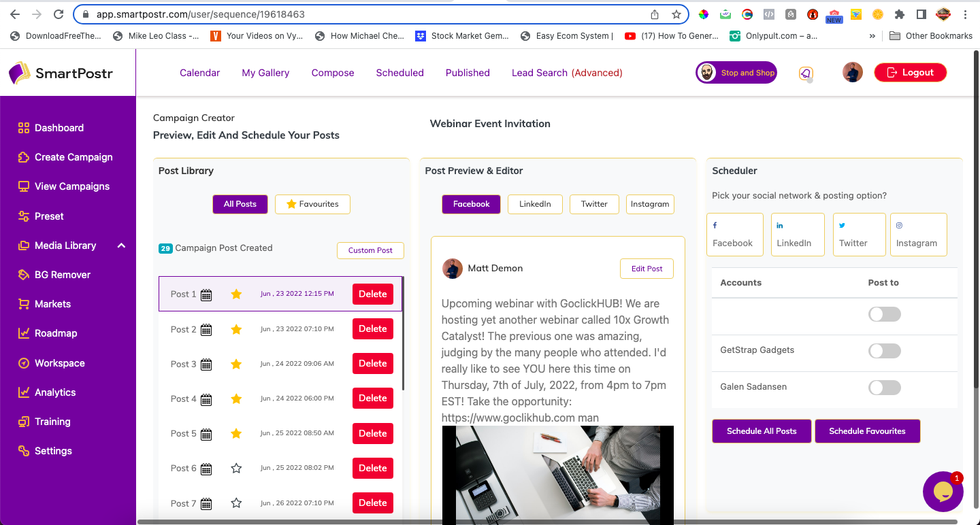The height and width of the screenshot is (525, 980).
Task: Click the post preview laptop image
Action: (558, 475)
